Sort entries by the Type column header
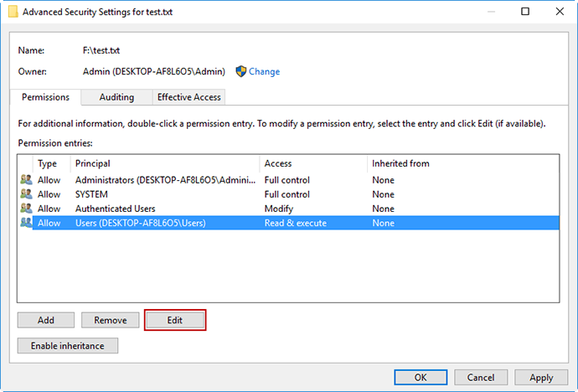 click(48, 163)
